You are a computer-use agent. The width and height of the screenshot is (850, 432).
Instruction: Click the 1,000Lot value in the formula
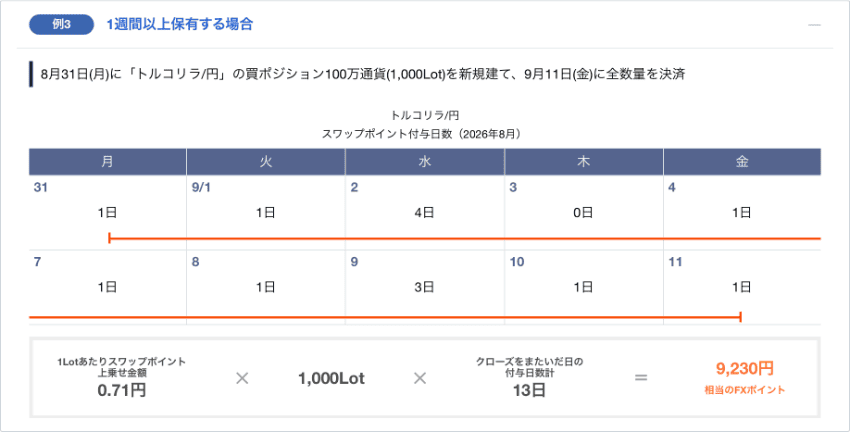coord(331,378)
